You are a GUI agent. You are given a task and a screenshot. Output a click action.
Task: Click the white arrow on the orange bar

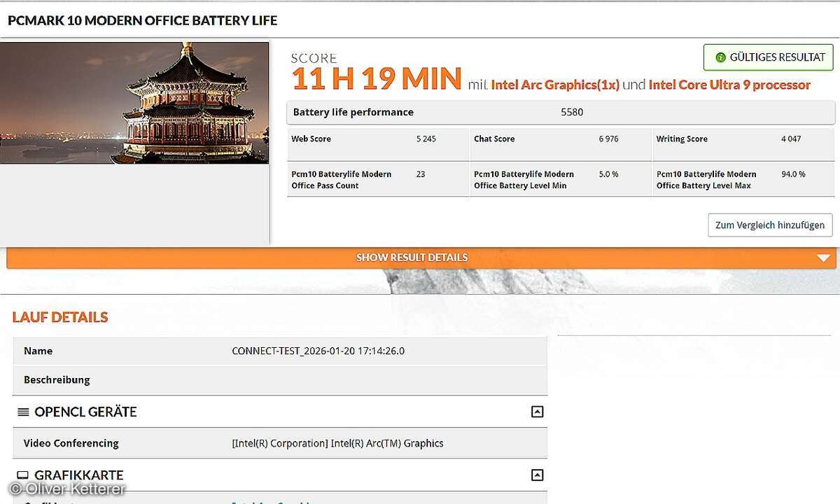(x=823, y=258)
